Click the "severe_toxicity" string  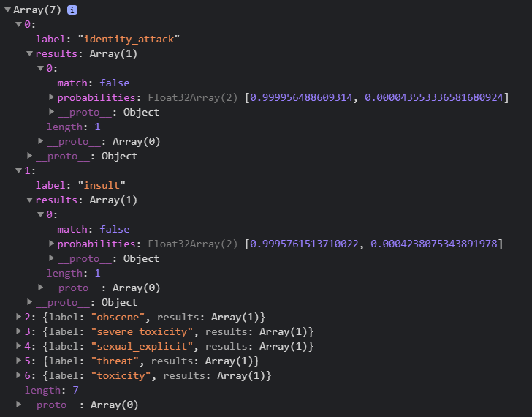(x=142, y=331)
